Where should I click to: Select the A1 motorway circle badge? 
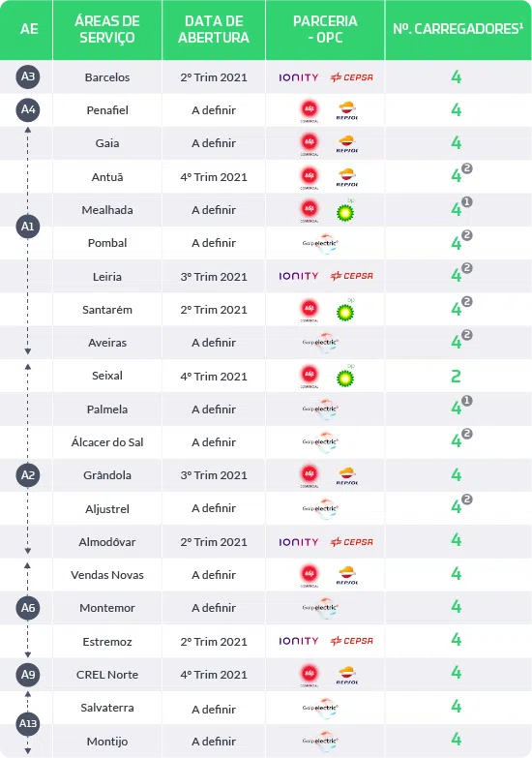pos(27,227)
